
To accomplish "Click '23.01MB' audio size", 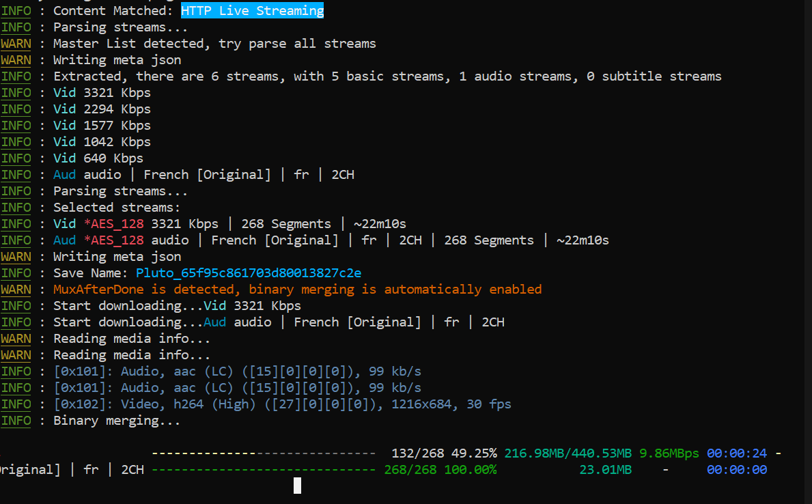I will tap(605, 470).
